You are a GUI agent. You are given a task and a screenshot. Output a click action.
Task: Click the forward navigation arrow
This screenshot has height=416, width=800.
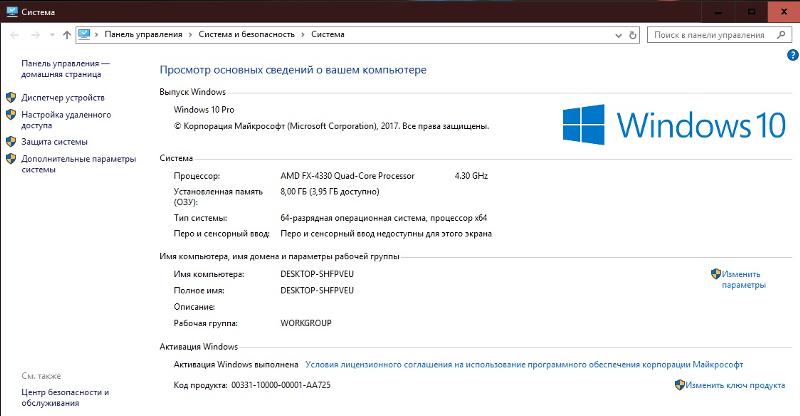click(35, 35)
